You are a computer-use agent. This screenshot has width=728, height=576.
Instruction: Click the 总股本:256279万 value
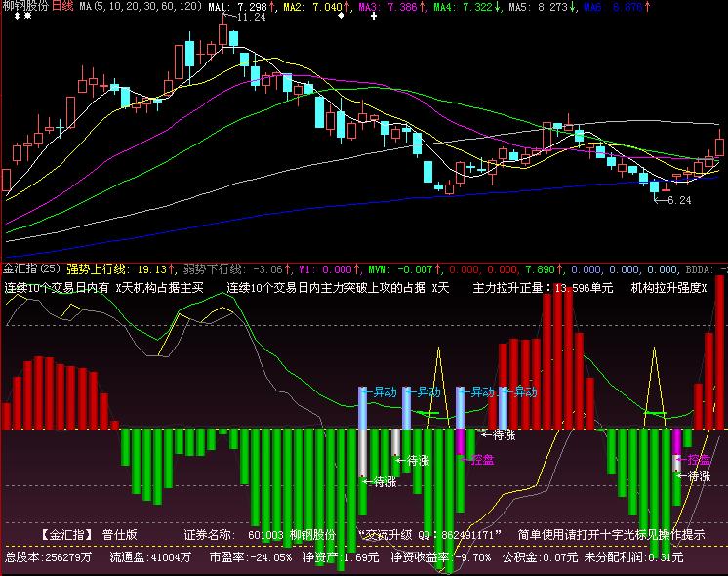tap(48, 556)
